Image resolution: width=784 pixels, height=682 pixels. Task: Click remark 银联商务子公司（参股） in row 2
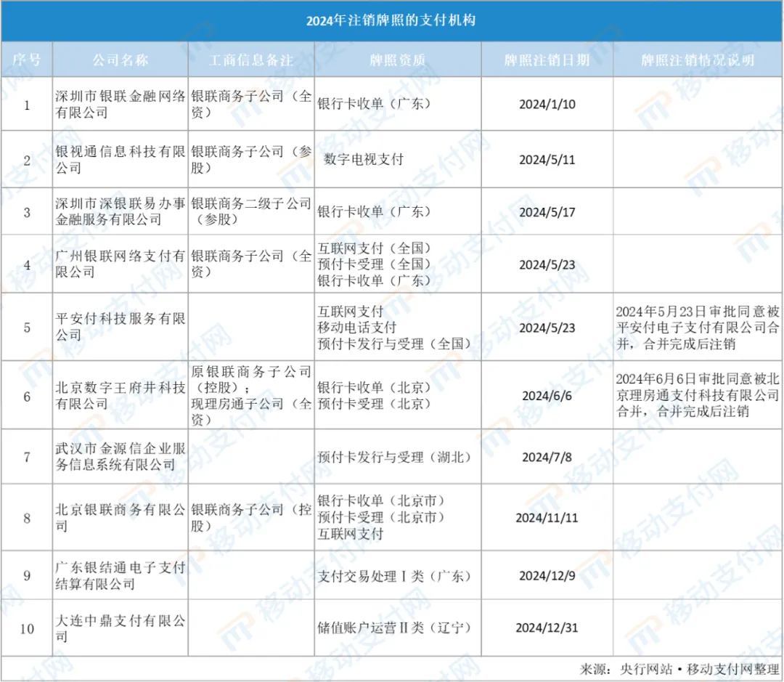pos(251,160)
